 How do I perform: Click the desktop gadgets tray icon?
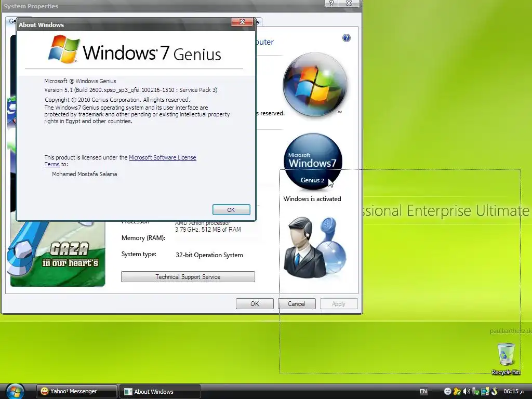point(485,391)
